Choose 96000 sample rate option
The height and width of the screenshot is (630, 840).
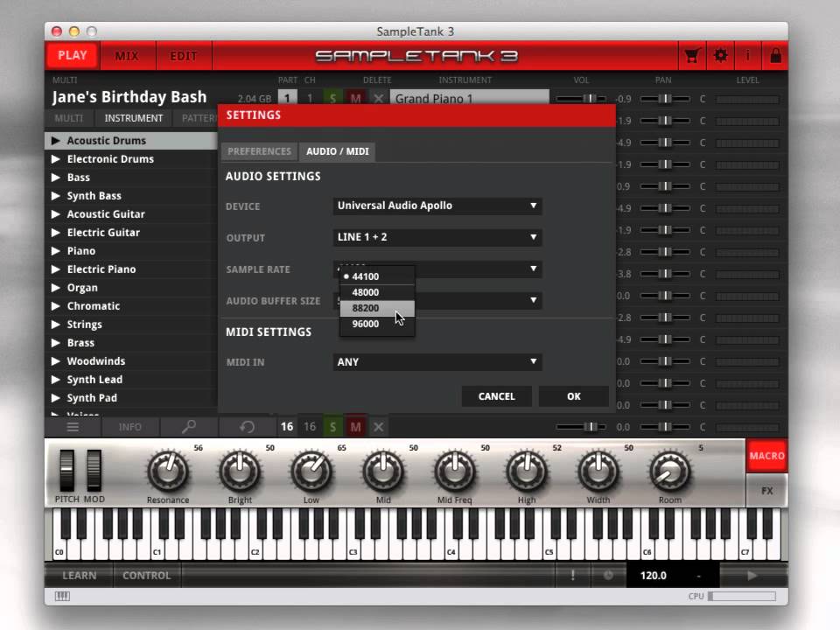(377, 324)
